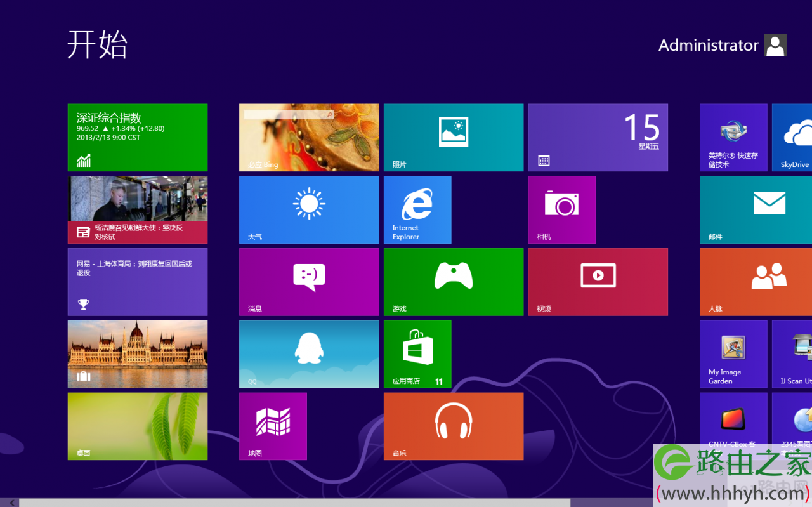Image resolution: width=812 pixels, height=507 pixels.
Task: Open the People (人脉) tile
Action: [756, 282]
